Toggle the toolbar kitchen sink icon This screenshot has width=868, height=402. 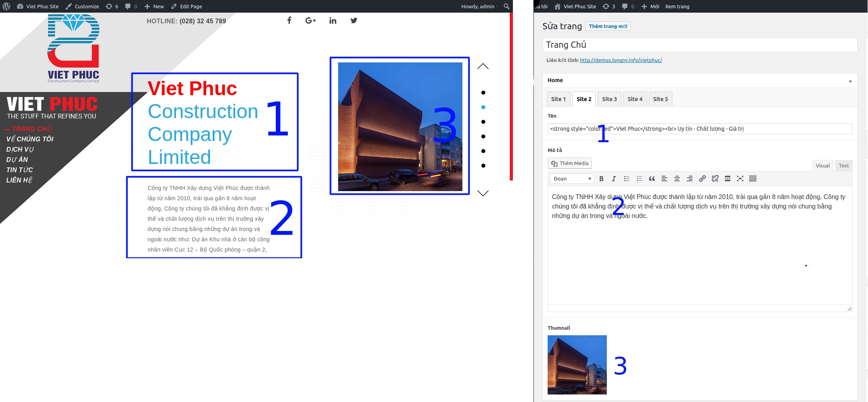(x=753, y=179)
